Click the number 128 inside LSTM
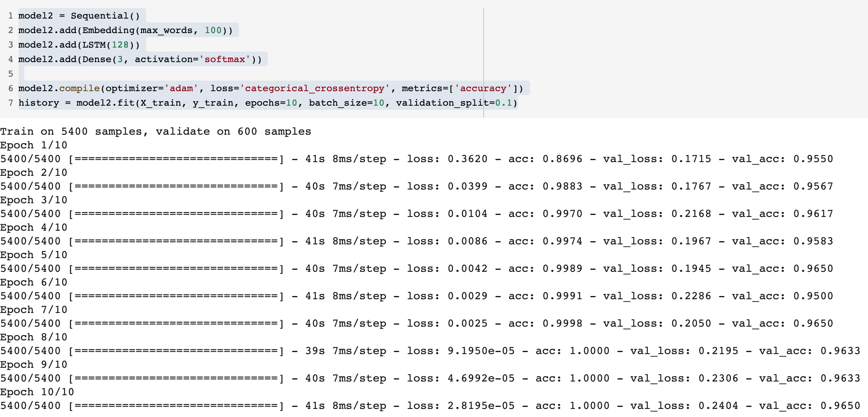Image resolution: width=868 pixels, height=417 pixels. [120, 45]
